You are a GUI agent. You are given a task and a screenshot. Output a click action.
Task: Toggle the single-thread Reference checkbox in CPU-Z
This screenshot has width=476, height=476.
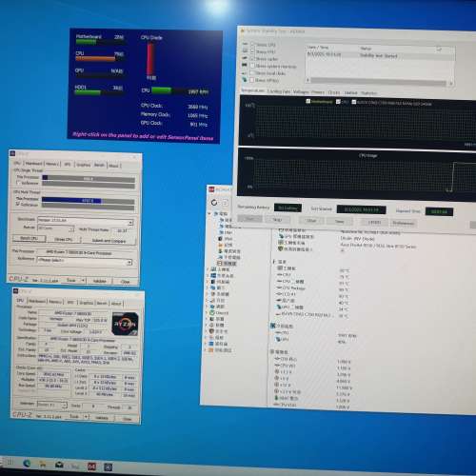click(x=18, y=183)
